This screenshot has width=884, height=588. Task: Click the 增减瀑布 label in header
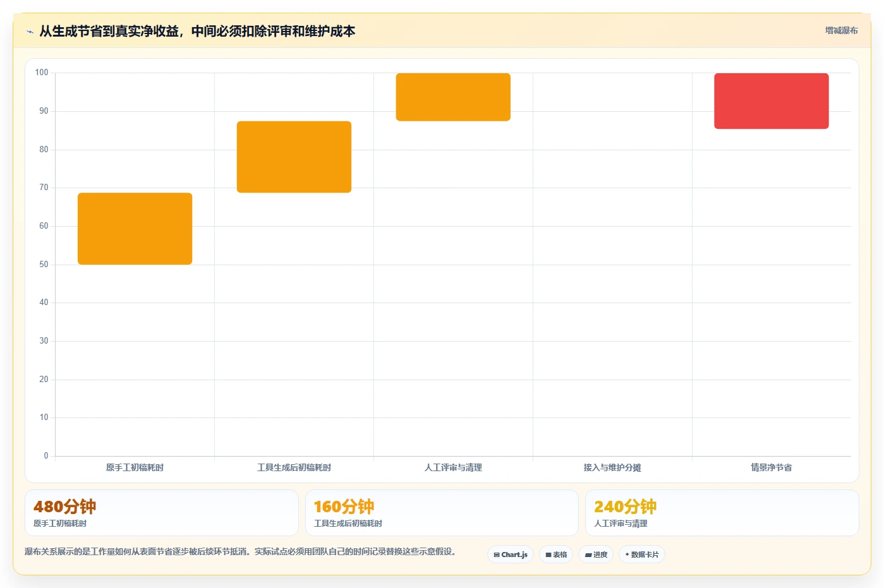tap(841, 30)
